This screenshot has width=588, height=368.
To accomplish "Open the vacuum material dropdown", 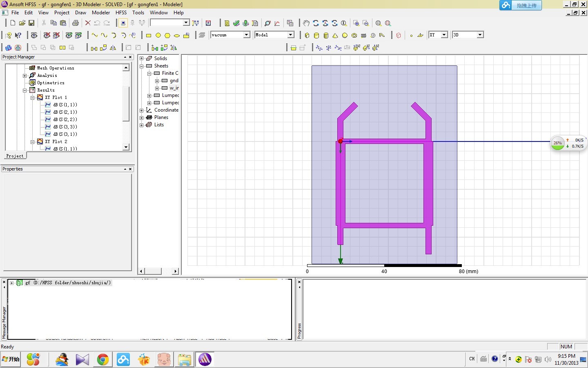I will (247, 35).
